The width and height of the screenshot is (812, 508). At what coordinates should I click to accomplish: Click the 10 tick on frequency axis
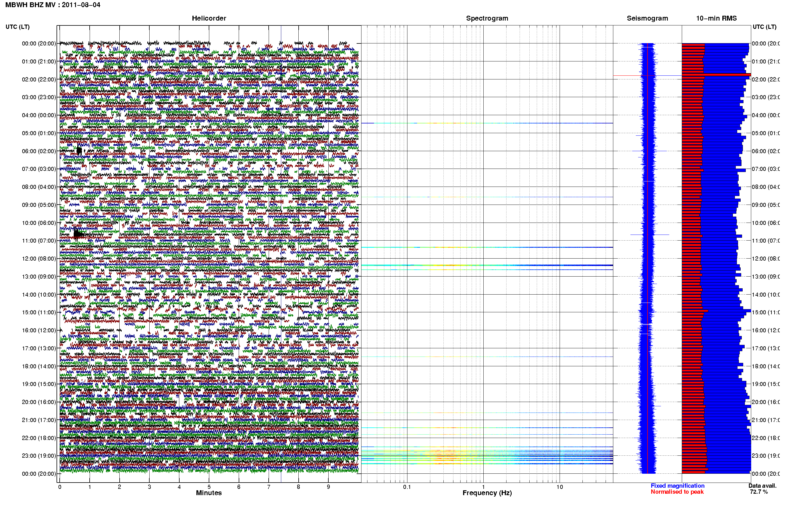pos(560,487)
